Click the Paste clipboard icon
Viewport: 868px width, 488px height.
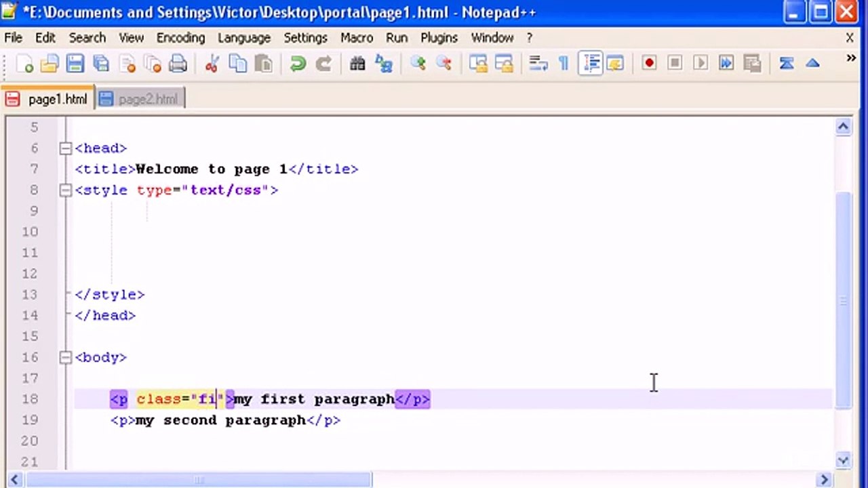264,64
